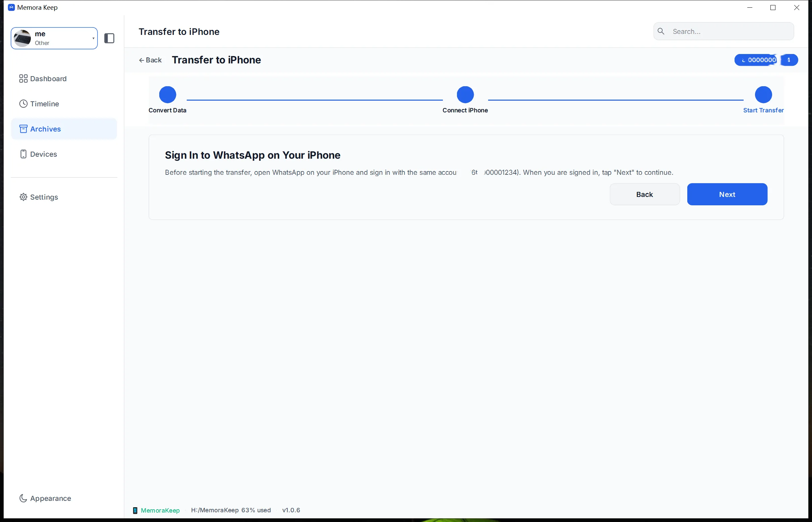This screenshot has height=522, width=812.
Task: Click the 'Connect iPhone' step label
Action: tap(465, 110)
